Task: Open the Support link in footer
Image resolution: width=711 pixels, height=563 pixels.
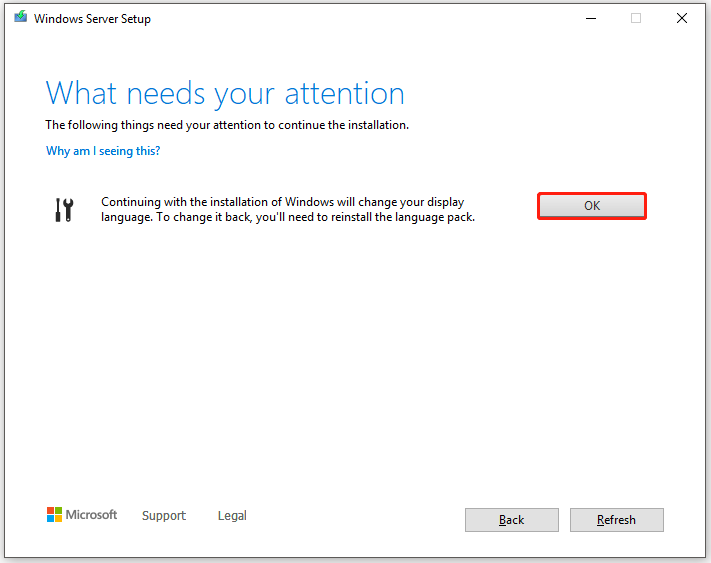Action: 164,515
